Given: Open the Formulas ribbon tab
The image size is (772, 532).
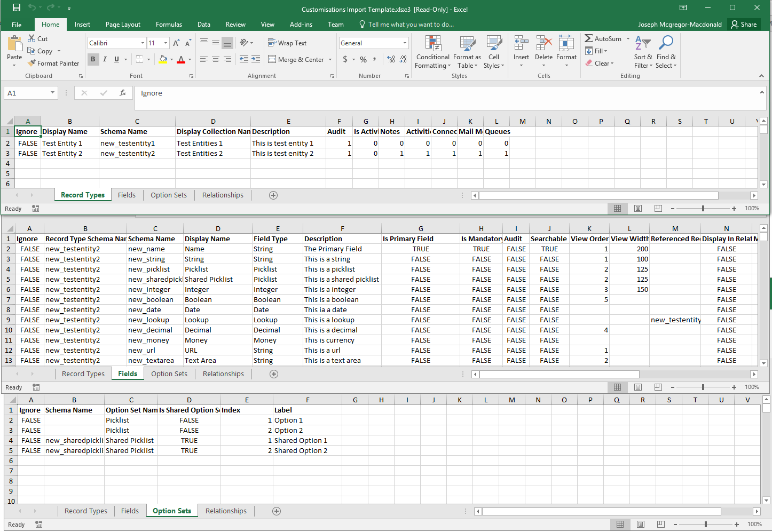Looking at the screenshot, I should pos(169,25).
